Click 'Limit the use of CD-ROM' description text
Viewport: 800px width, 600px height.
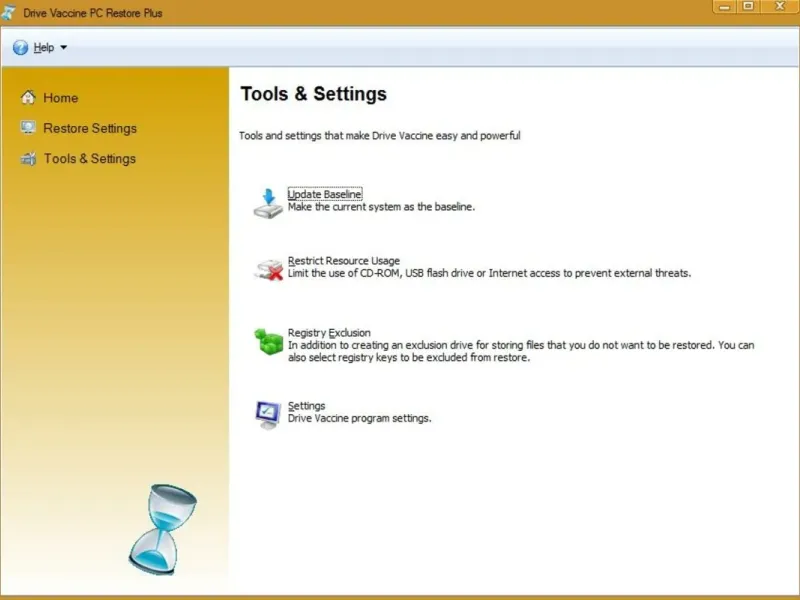click(489, 273)
